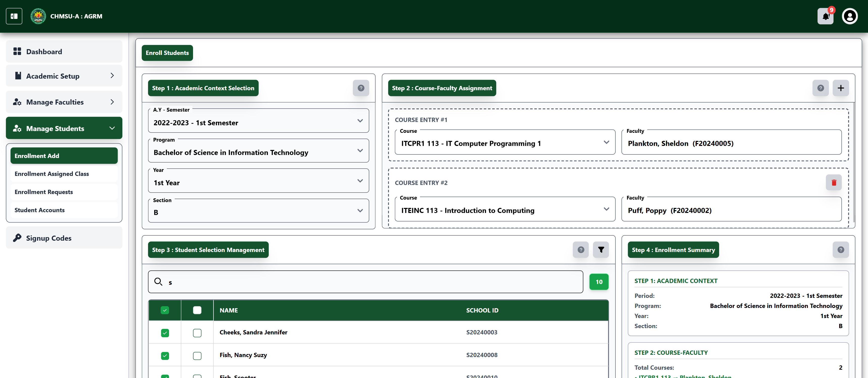
Task: Open Signup Codes
Action: click(64, 238)
